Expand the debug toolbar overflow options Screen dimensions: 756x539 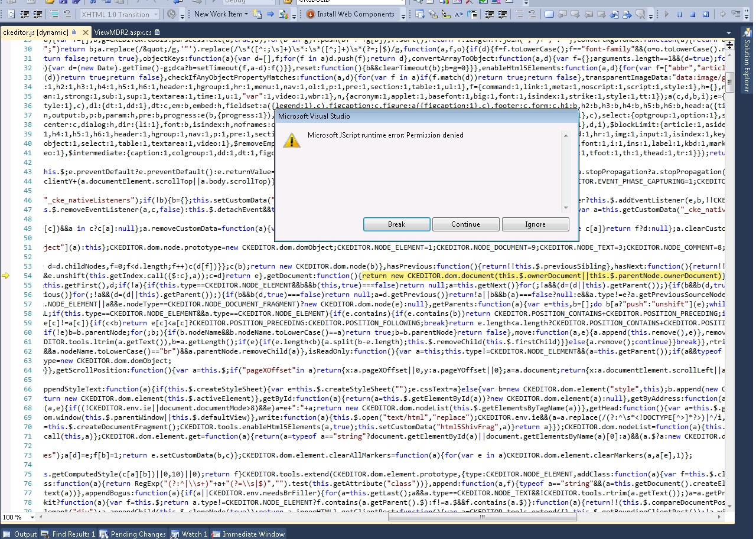[746, 14]
